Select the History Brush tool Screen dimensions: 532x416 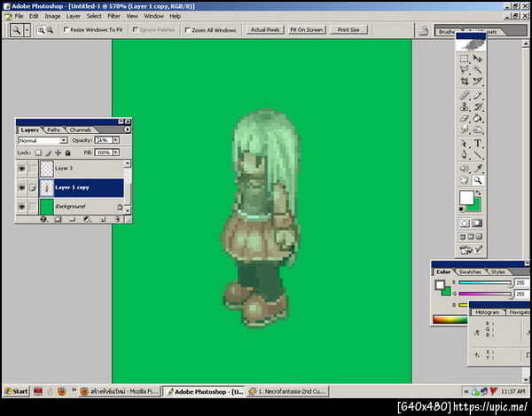click(477, 107)
